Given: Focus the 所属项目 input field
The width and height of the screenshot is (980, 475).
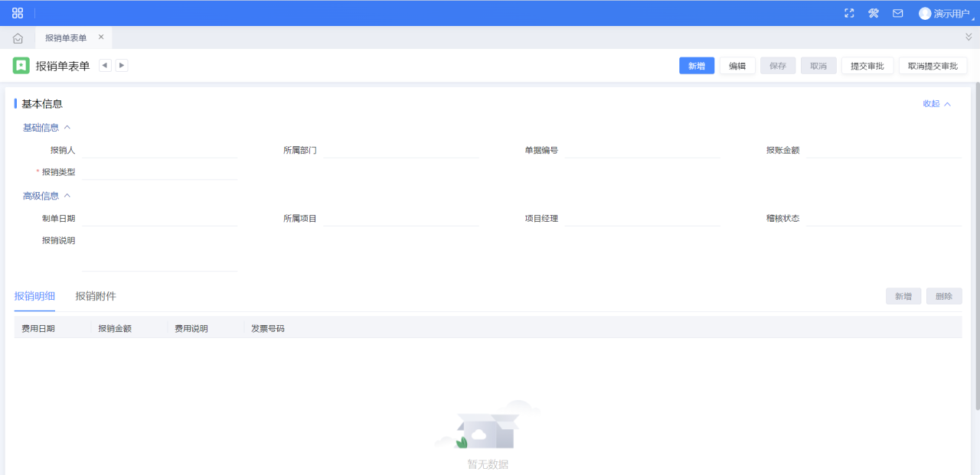Looking at the screenshot, I should pyautogui.click(x=401, y=218).
